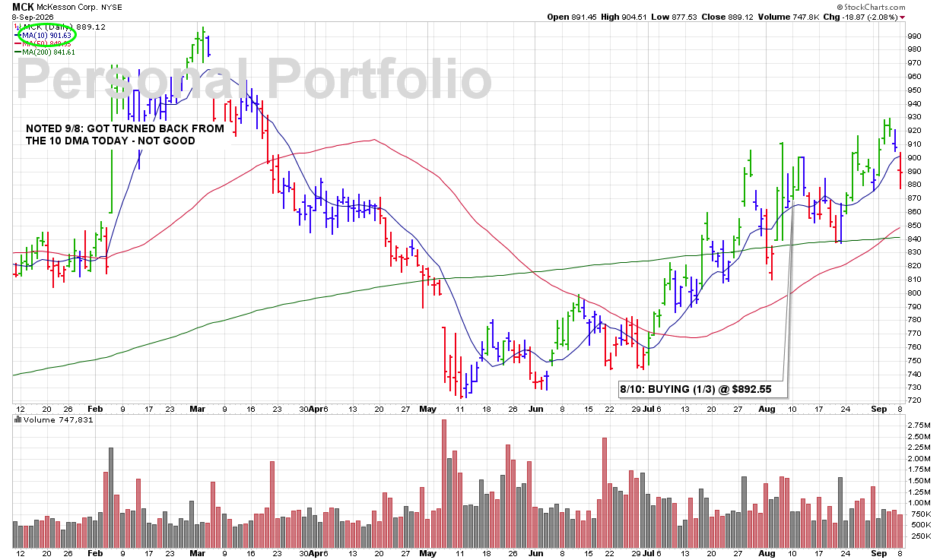Click the red down arrow beside Chg
The image size is (943, 560).
[902, 17]
